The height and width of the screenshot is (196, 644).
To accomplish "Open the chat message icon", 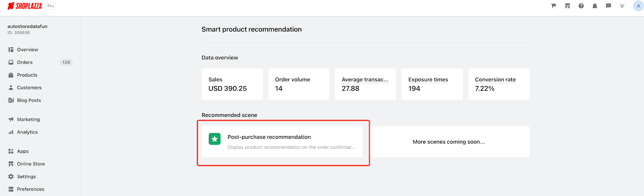I will click(x=609, y=6).
